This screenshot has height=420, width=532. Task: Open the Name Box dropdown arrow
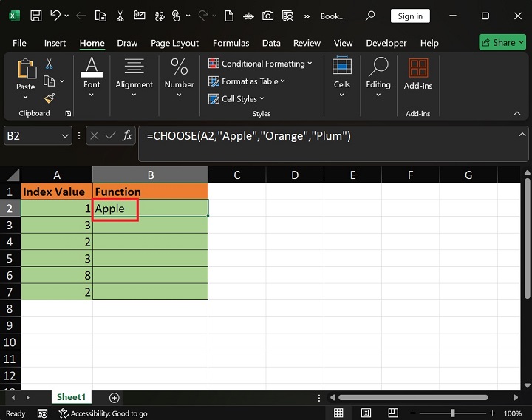65,136
